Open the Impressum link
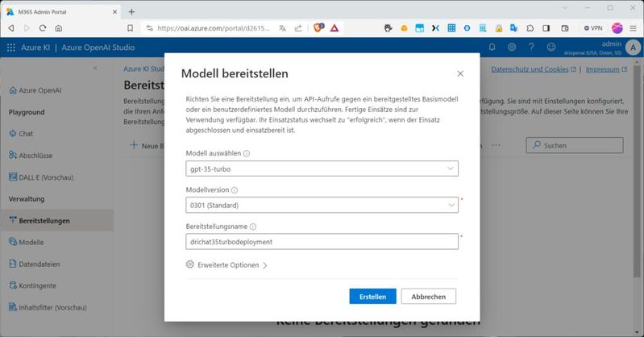The width and height of the screenshot is (644, 337). coord(606,69)
